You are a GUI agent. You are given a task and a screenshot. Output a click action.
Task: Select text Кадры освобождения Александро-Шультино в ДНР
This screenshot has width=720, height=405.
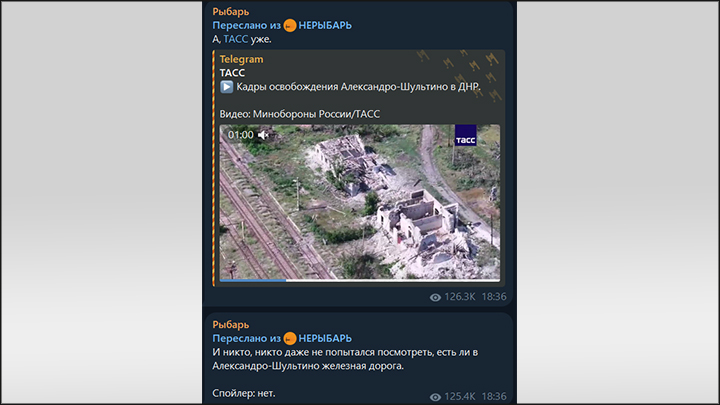(x=358, y=87)
